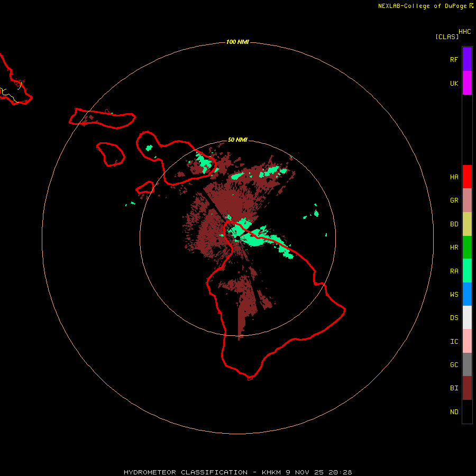Click the RA legend label

click(454, 271)
